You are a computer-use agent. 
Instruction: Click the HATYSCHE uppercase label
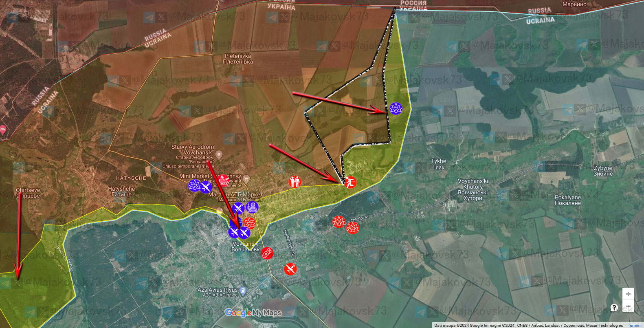[x=131, y=178]
